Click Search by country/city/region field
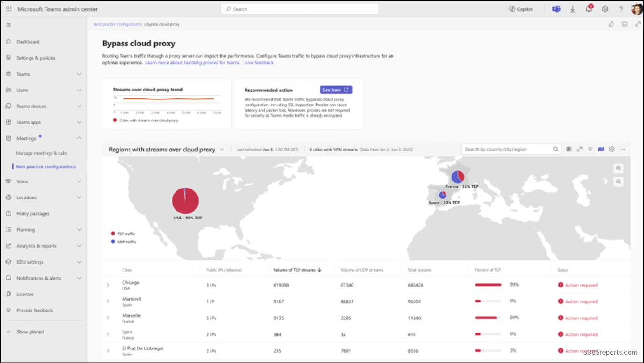The image size is (644, 363). point(511,149)
